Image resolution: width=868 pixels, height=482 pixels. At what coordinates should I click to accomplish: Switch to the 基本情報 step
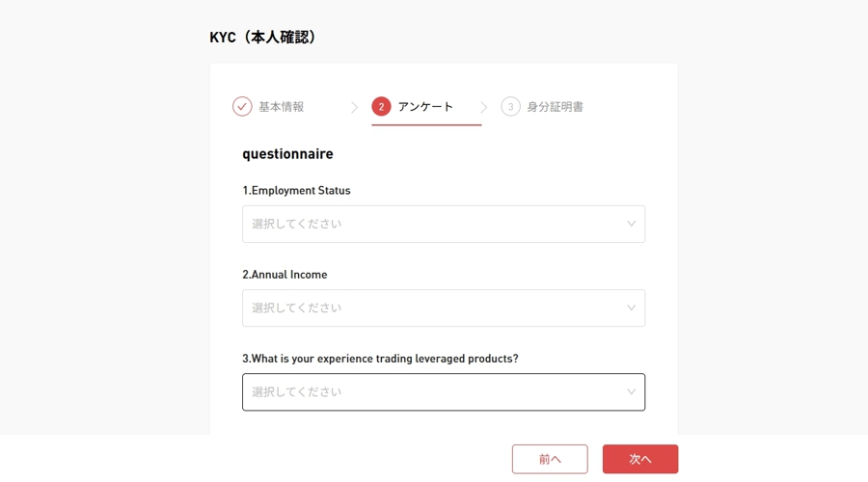coord(282,107)
